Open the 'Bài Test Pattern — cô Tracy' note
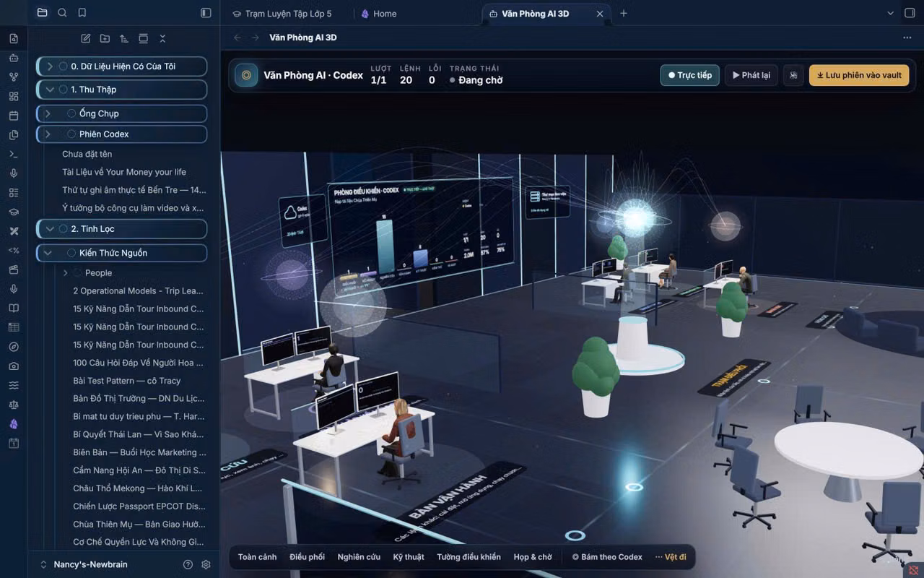Viewport: 924px width, 578px height. pos(127,381)
